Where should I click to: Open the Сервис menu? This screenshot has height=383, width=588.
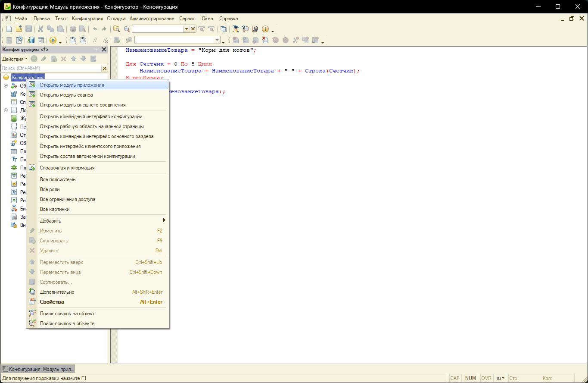pos(187,19)
